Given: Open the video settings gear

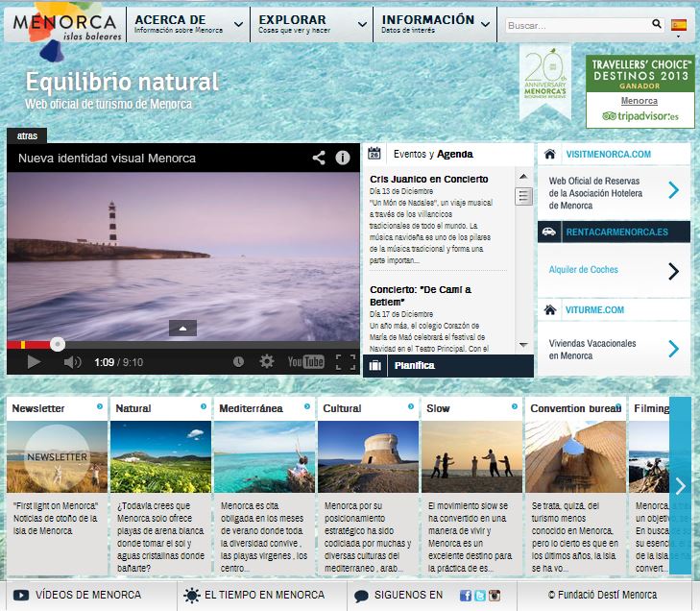Looking at the screenshot, I should [267, 362].
